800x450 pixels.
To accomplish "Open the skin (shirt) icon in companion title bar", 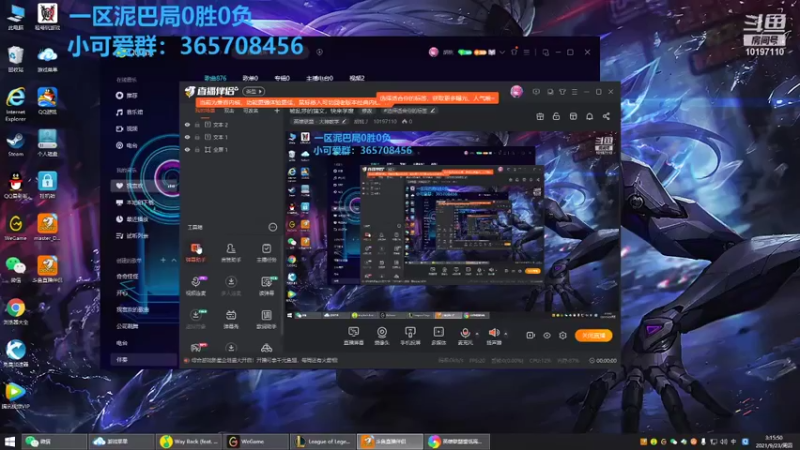I will pyautogui.click(x=562, y=92).
